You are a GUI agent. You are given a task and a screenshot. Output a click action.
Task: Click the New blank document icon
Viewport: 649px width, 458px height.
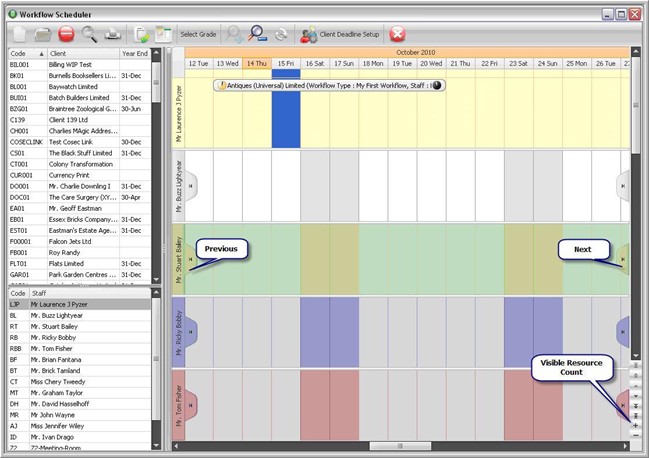point(19,34)
